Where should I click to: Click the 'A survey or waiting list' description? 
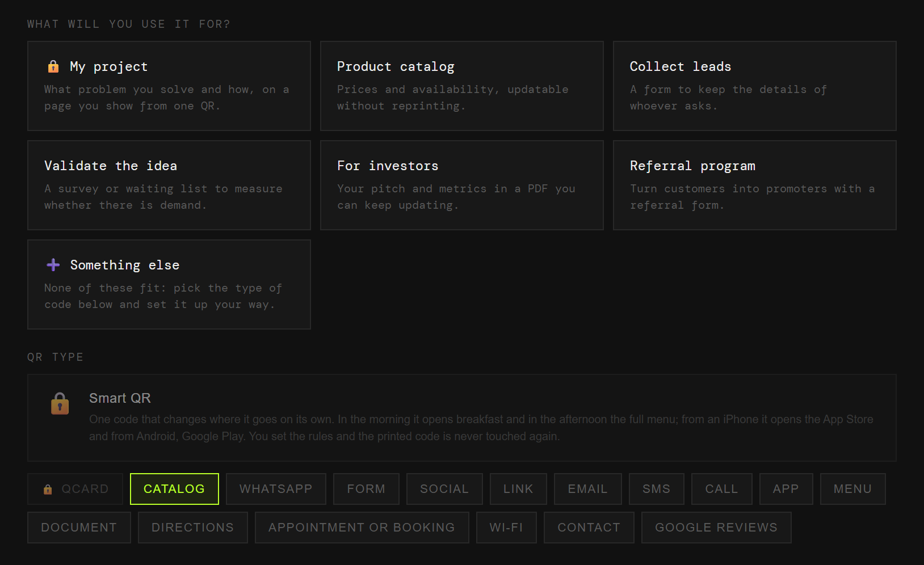tap(163, 197)
